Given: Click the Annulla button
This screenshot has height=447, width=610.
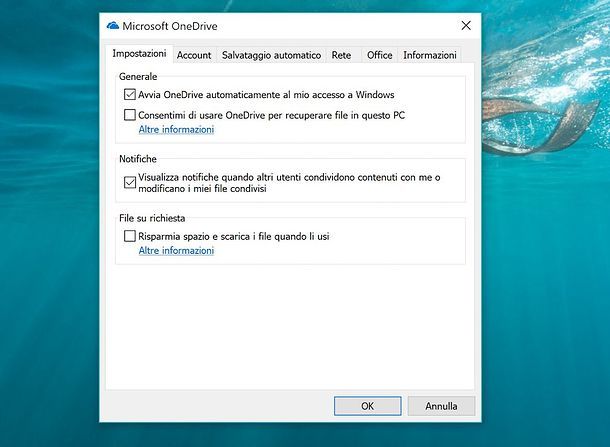Looking at the screenshot, I should click(x=441, y=406).
